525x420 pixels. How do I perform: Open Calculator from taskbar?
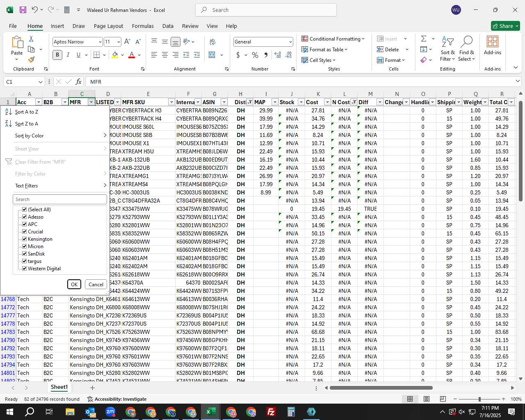coord(291,412)
